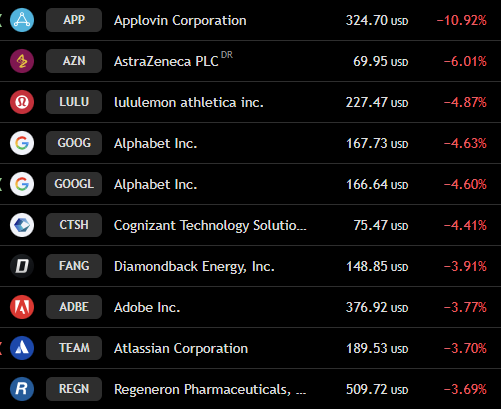Click the Cognizant logo icon
501x409 pixels.
[x=22, y=225]
